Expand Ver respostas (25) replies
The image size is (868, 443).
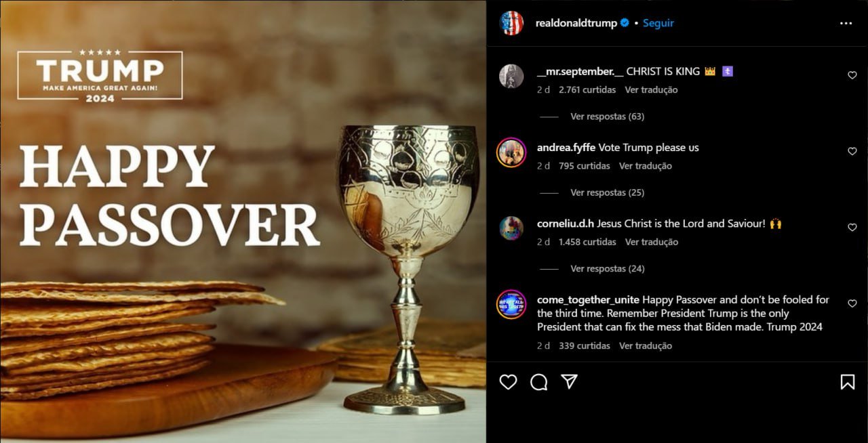(607, 192)
